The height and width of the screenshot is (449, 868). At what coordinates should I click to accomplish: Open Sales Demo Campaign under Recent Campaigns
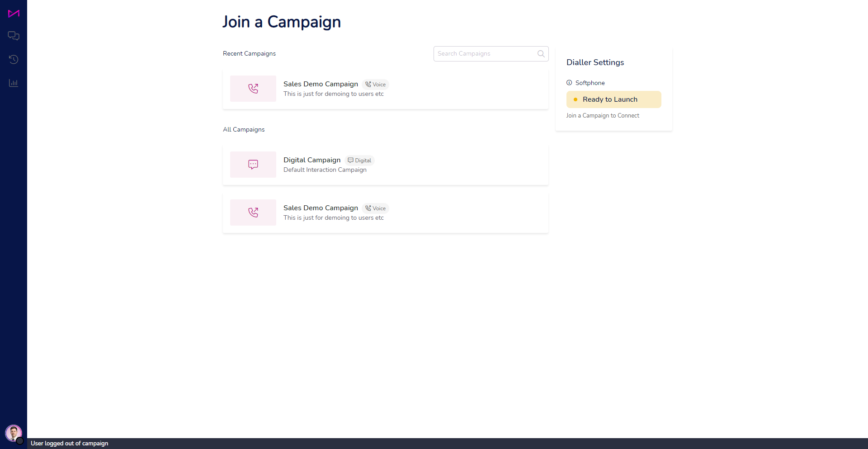[x=386, y=89]
